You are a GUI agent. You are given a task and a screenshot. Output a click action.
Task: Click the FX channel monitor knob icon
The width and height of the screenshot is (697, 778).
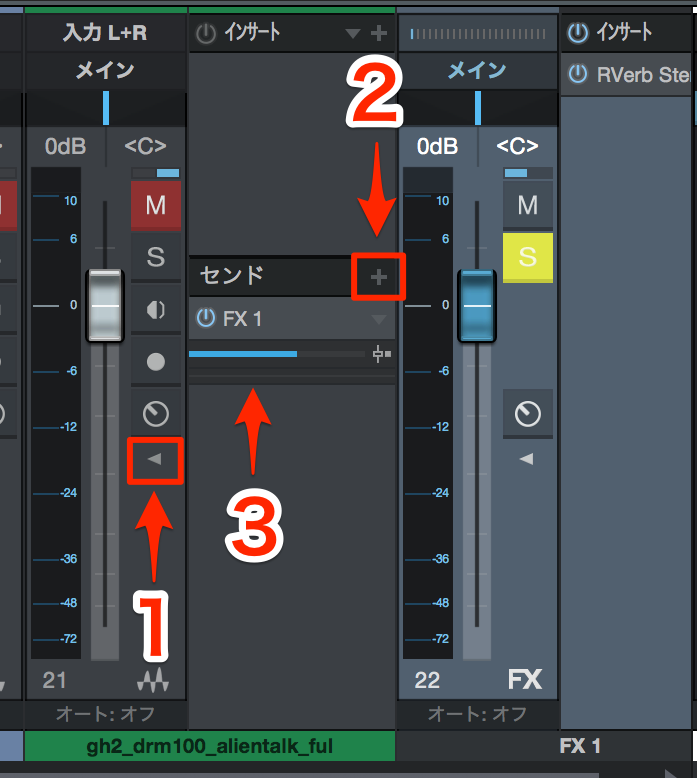coord(527,413)
